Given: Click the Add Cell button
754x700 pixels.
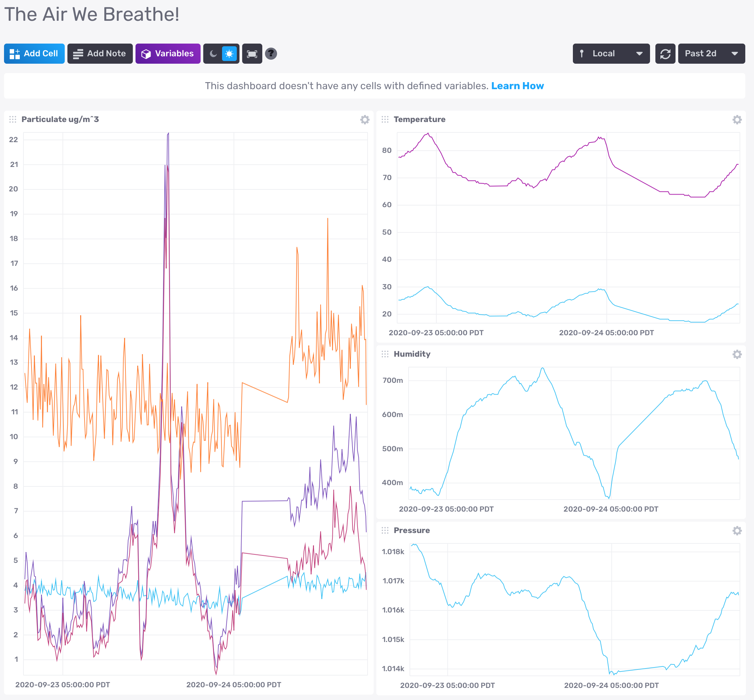Looking at the screenshot, I should point(34,53).
